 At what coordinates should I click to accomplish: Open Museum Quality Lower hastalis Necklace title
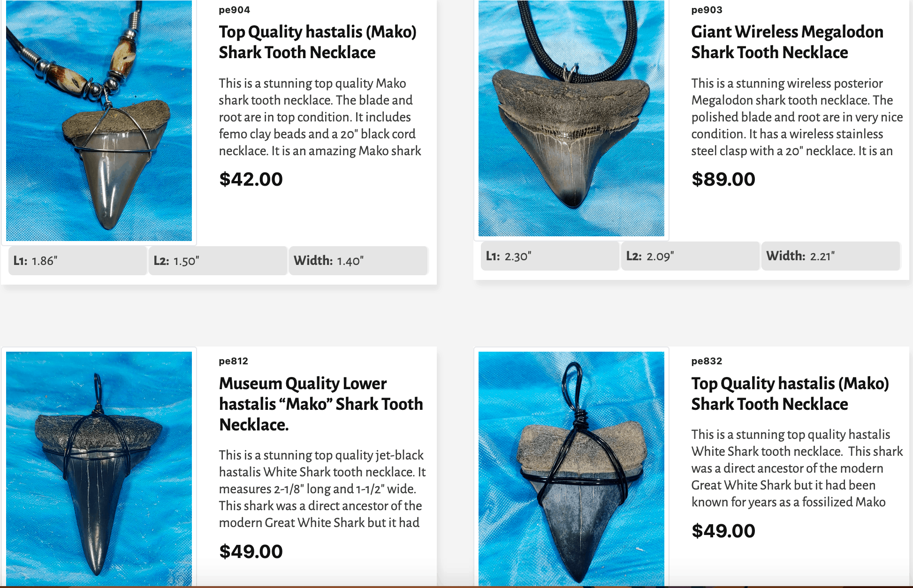coord(321,404)
